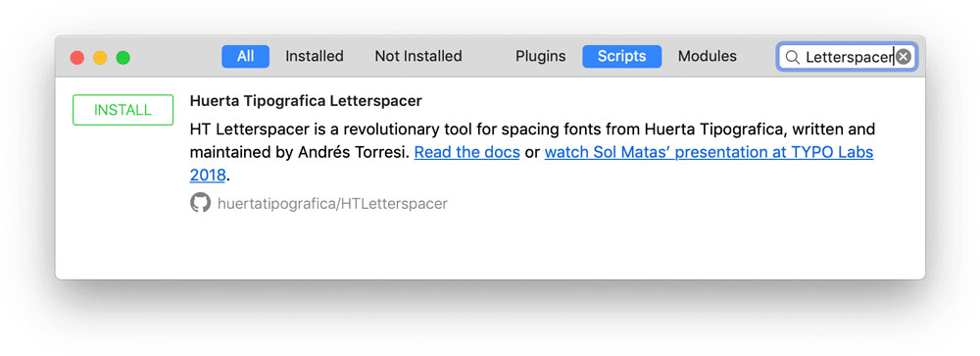Show only Installed items
Viewport: 980px width, 356px height.
pyautogui.click(x=315, y=56)
